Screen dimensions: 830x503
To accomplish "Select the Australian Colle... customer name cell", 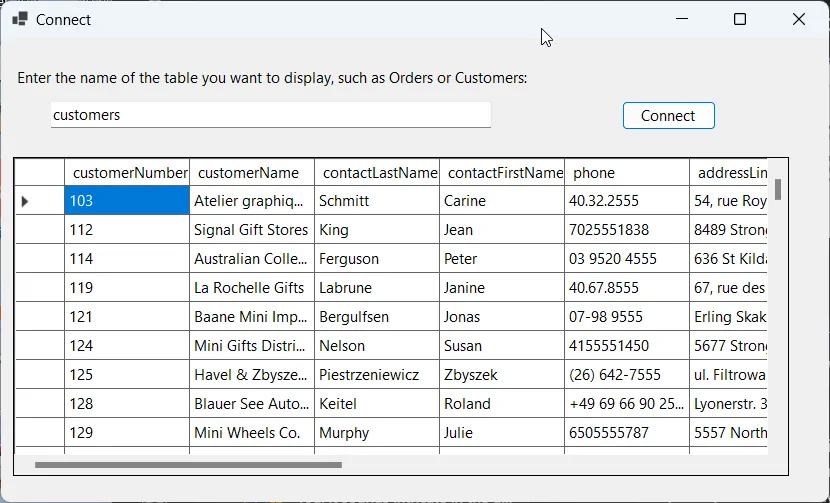I will [251, 259].
